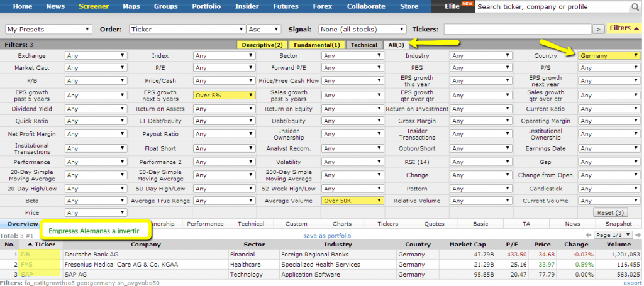Image resolution: width=644 pixels, height=286 pixels.
Task: Open the Maps menu item
Action: [131, 6]
